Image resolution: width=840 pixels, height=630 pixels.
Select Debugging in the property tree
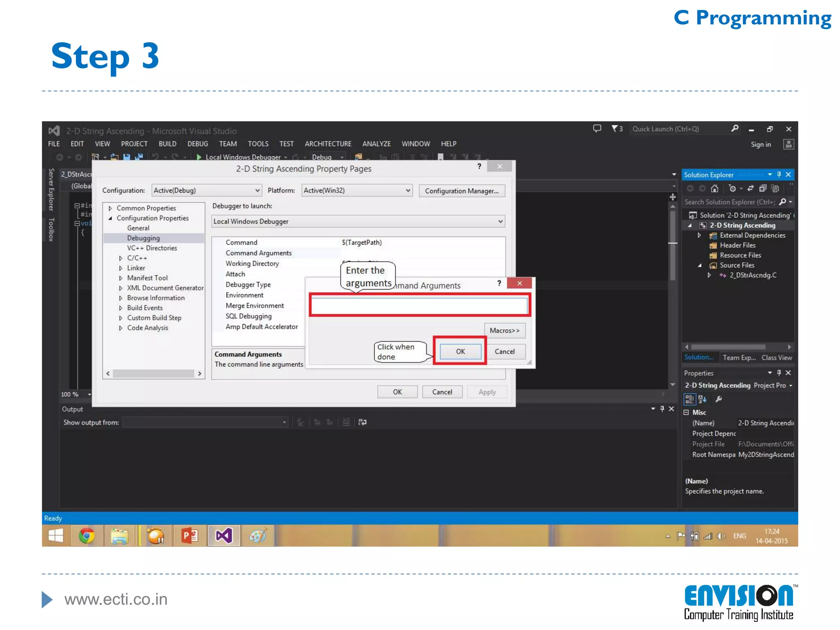[x=143, y=238]
